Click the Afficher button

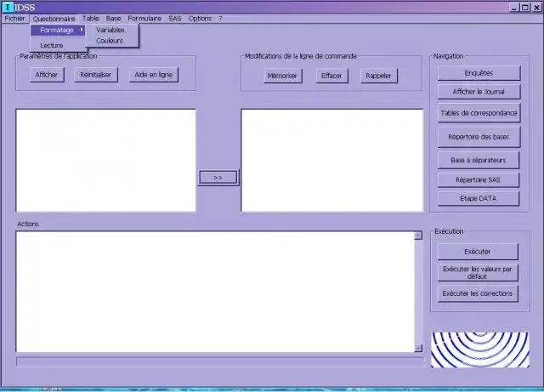pyautogui.click(x=47, y=75)
